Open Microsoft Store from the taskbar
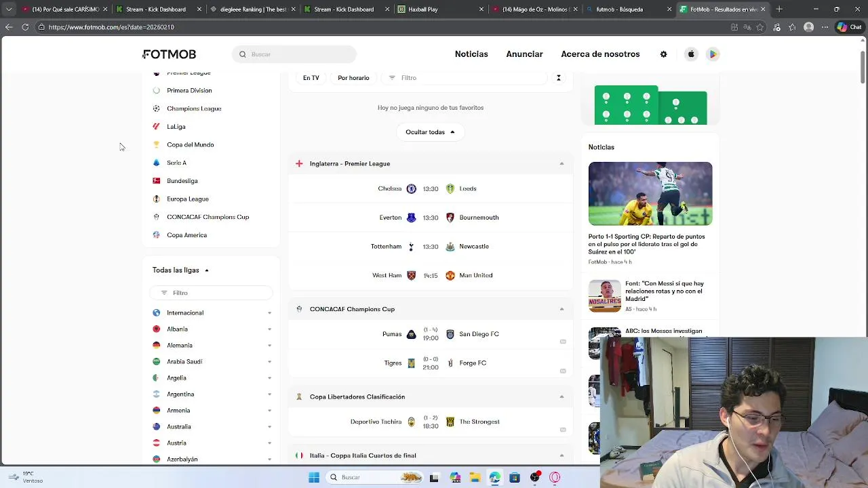Image resolution: width=868 pixels, height=488 pixels. (515, 477)
